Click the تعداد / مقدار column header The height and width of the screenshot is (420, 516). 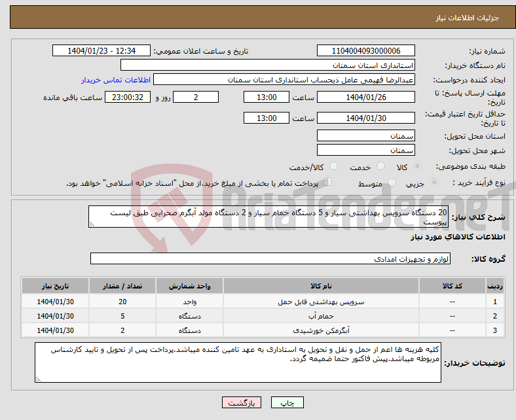[122, 286]
